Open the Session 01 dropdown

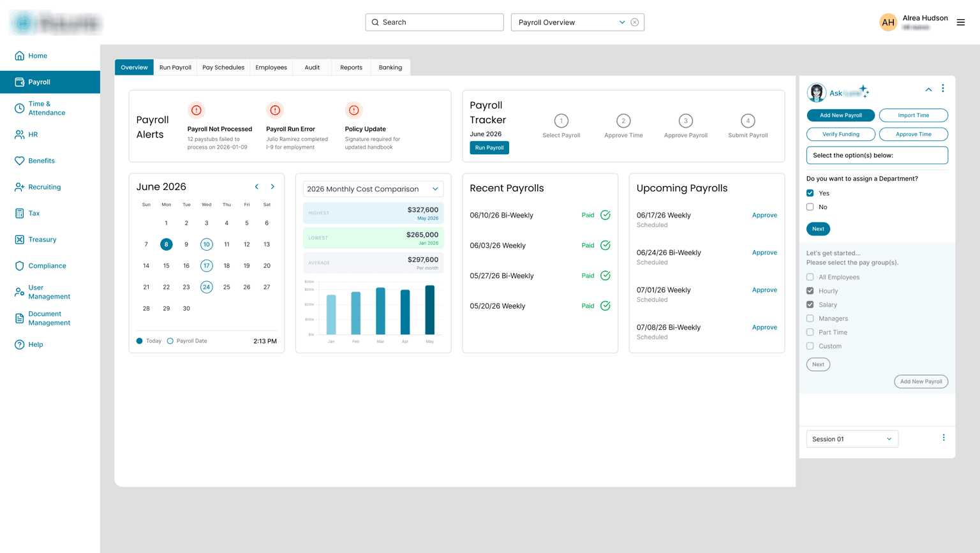(852, 439)
